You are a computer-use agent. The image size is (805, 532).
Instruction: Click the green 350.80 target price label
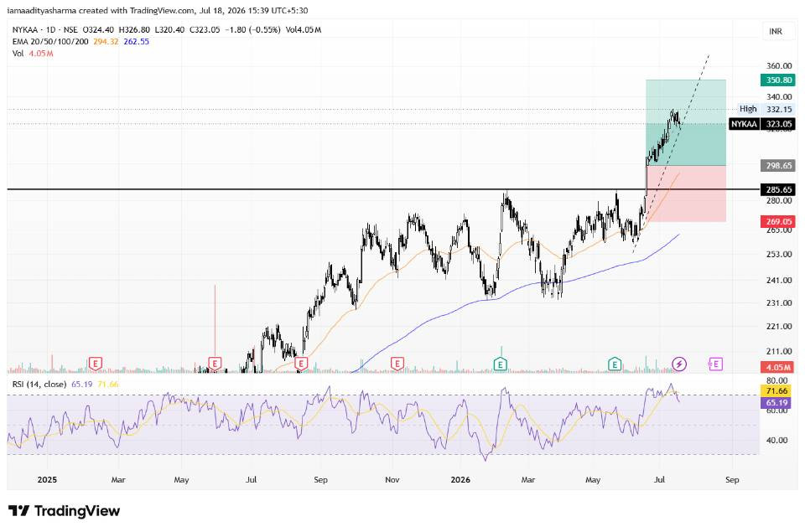tap(778, 80)
